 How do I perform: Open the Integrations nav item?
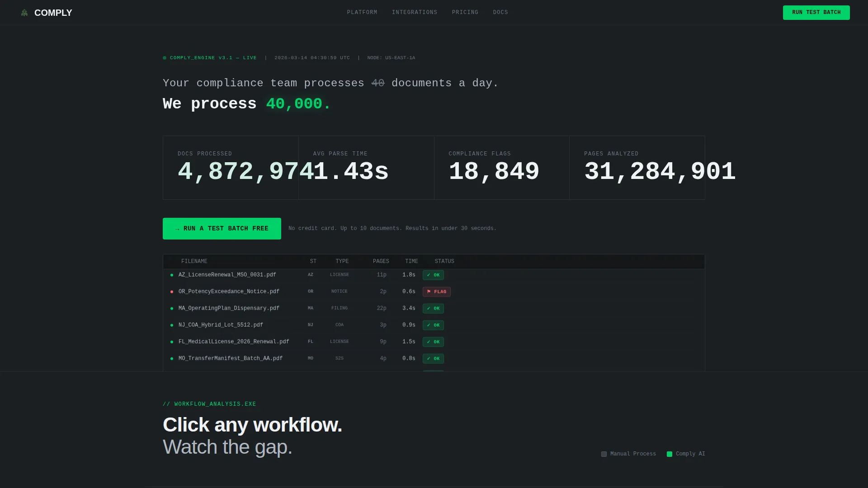415,13
